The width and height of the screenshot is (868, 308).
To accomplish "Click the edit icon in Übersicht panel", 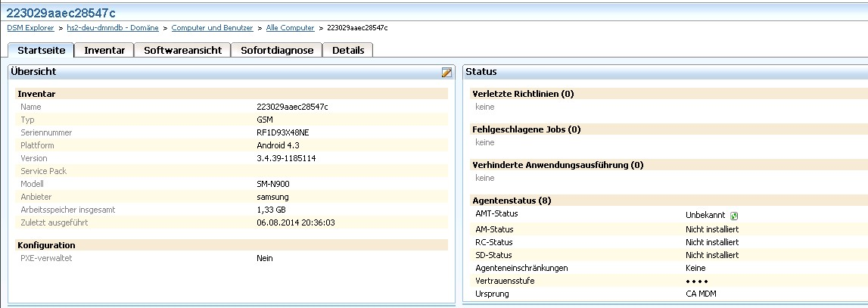I will click(x=446, y=72).
